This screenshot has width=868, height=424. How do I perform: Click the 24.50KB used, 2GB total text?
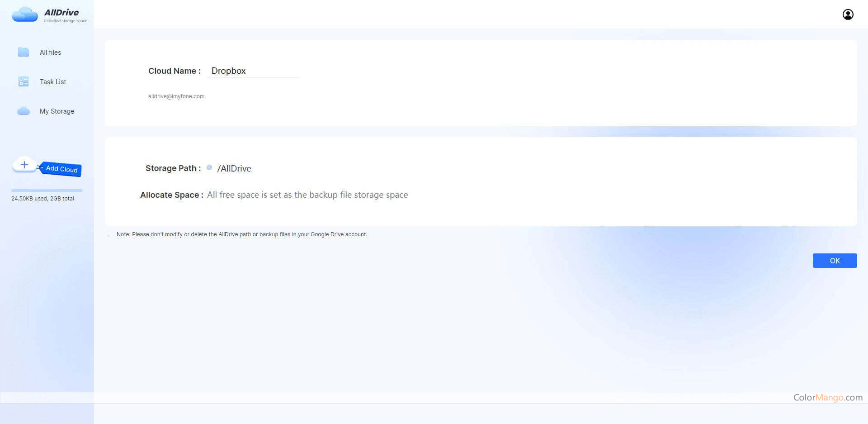[42, 199]
